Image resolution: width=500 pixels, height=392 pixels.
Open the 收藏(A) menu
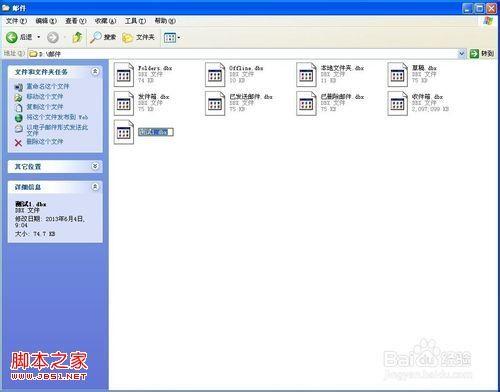tap(105, 21)
